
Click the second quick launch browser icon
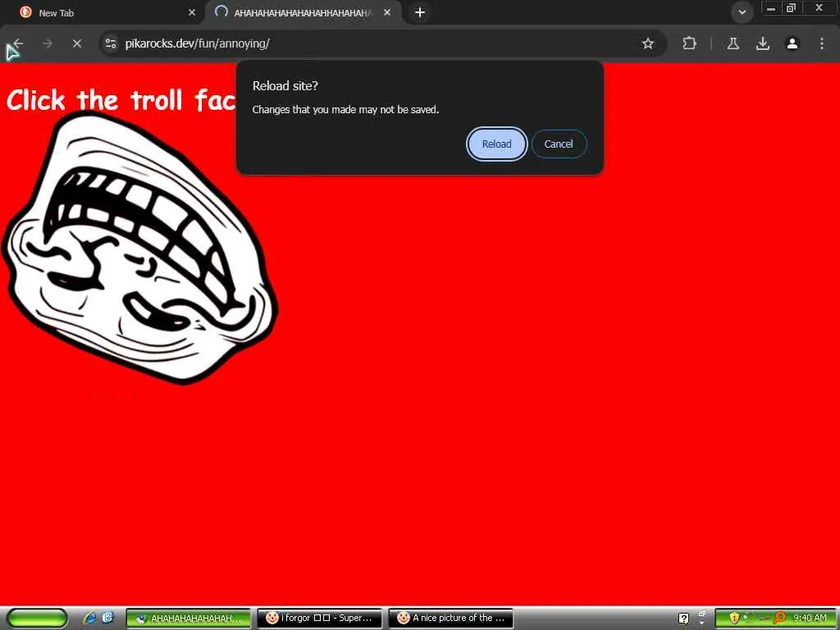(107, 618)
